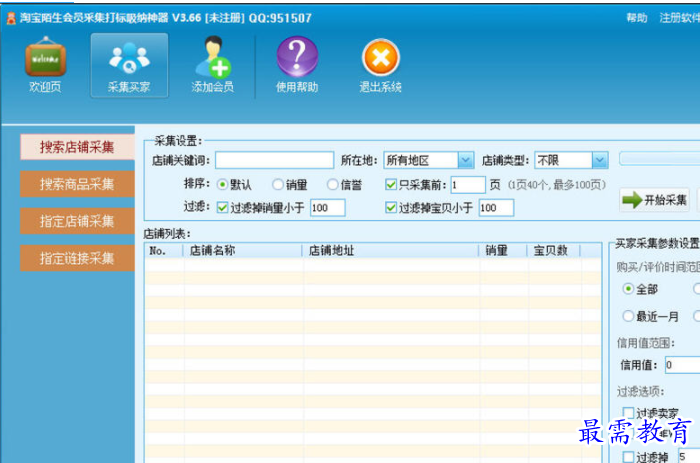Switch to 指定店铺采集 tab
This screenshot has width=700, height=463.
point(77,221)
